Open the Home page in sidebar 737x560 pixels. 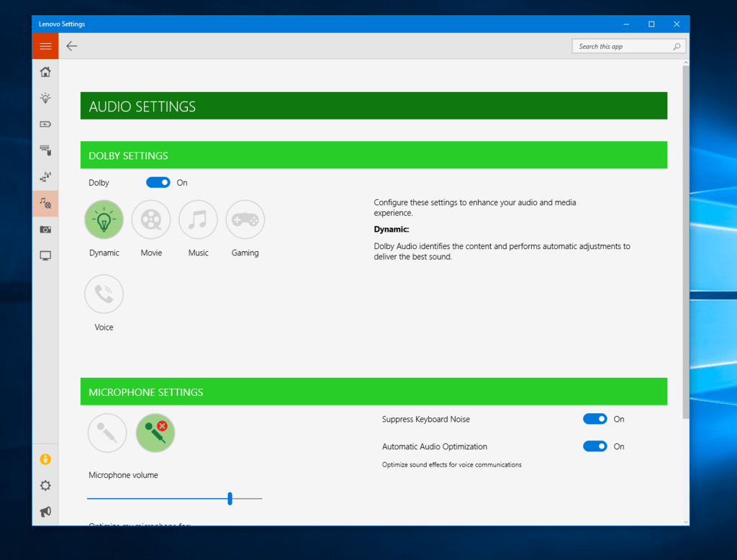point(45,72)
